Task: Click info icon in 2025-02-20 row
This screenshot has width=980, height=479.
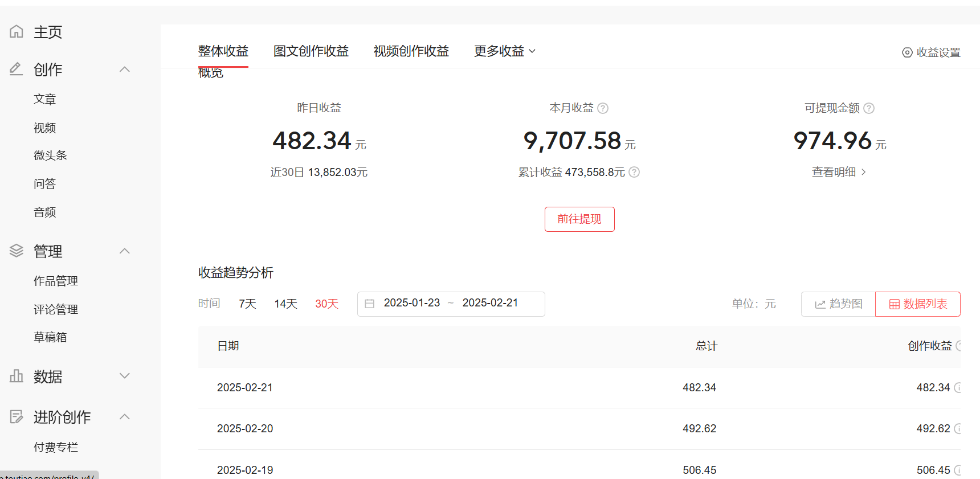Action: point(957,428)
